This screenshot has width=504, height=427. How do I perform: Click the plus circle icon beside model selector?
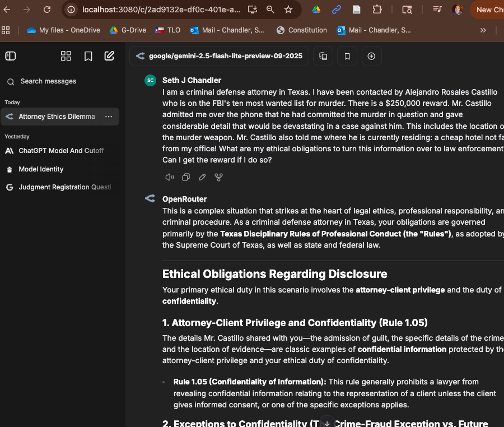click(371, 56)
